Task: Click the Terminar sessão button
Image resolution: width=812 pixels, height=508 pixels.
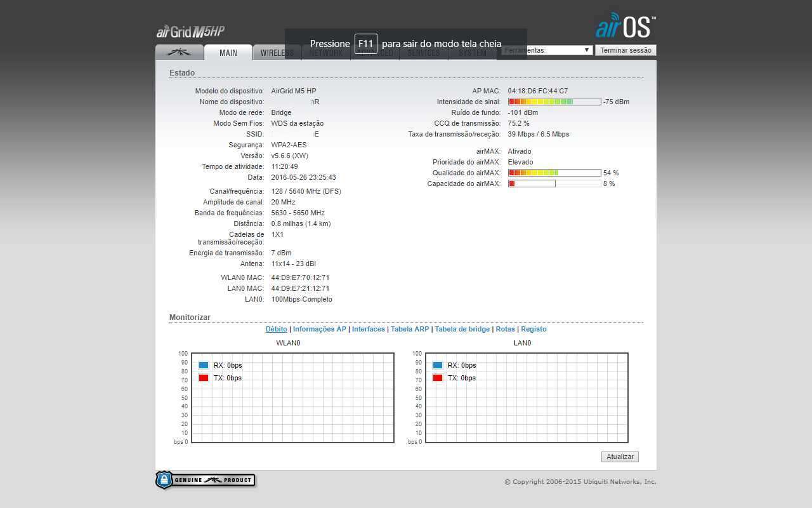Action: coord(625,50)
